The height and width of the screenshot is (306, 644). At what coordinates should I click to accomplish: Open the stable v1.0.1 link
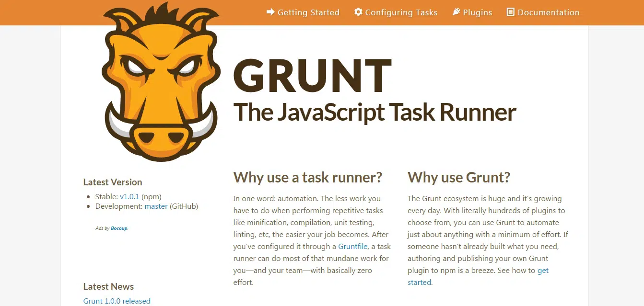129,196
